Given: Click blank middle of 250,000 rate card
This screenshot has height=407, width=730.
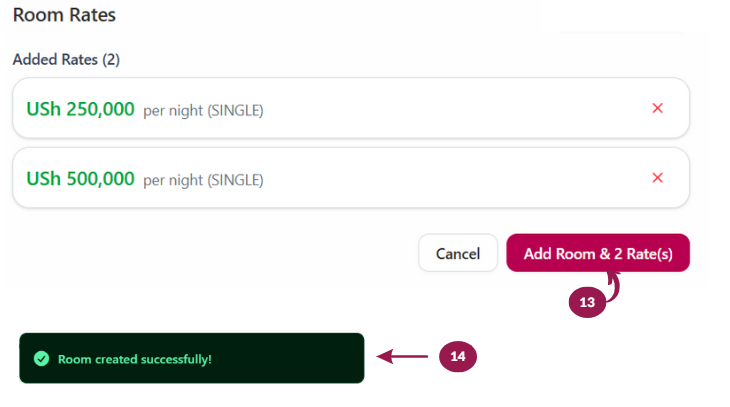Looking at the screenshot, I should tap(450, 108).
